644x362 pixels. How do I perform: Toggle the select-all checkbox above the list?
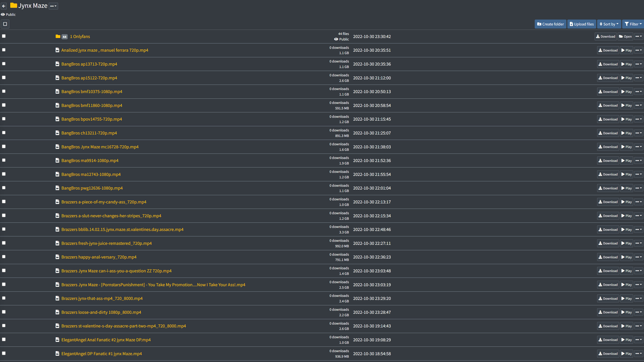(x=5, y=24)
